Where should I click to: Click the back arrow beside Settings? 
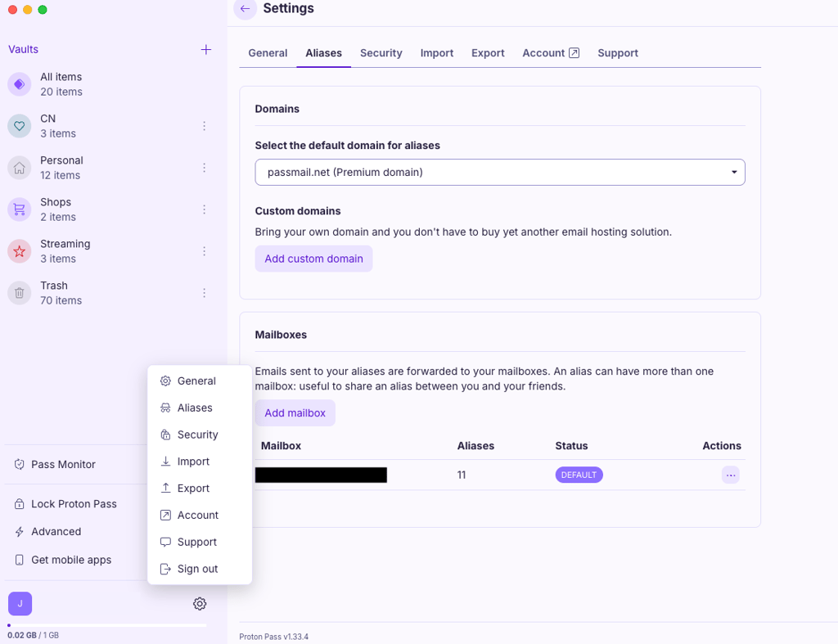pyautogui.click(x=246, y=8)
